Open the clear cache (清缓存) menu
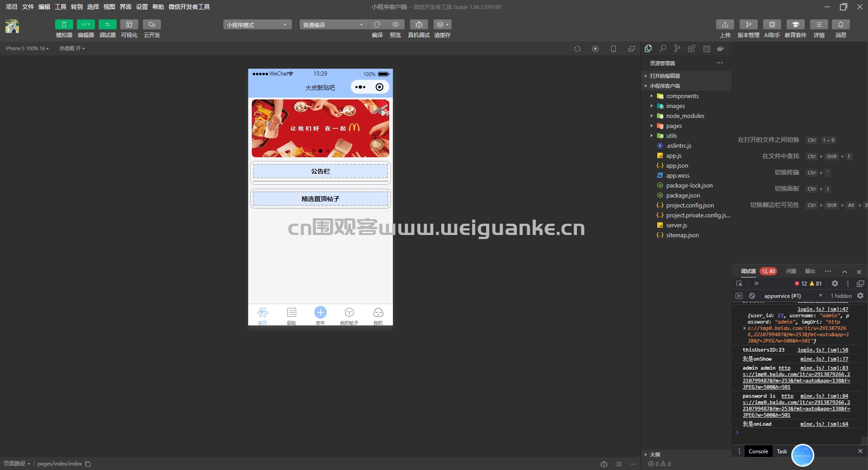 [x=442, y=24]
